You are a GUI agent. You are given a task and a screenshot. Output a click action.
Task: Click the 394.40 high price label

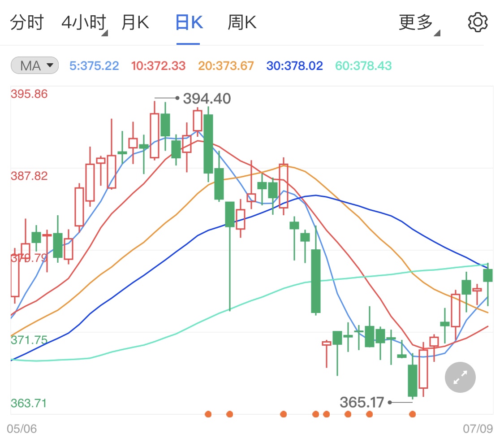(207, 99)
